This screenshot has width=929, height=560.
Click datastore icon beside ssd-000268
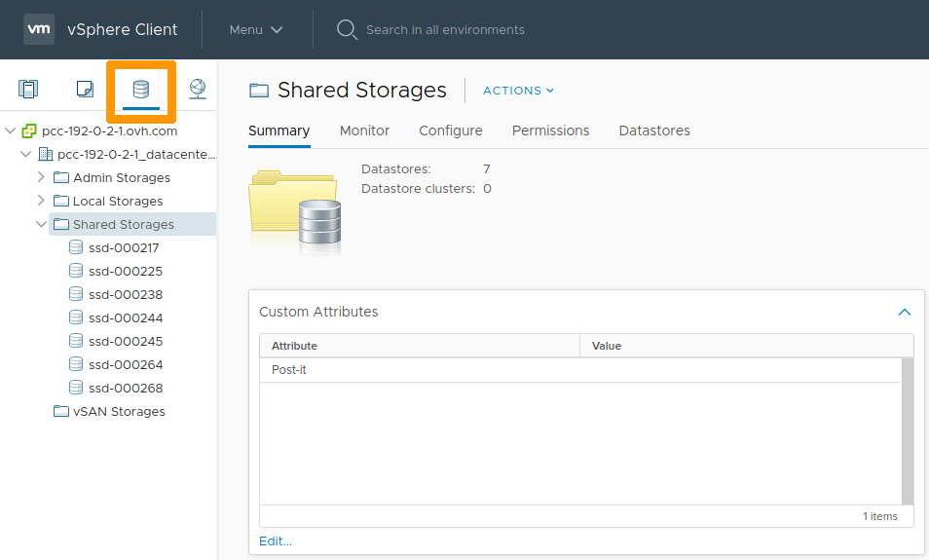(x=76, y=388)
